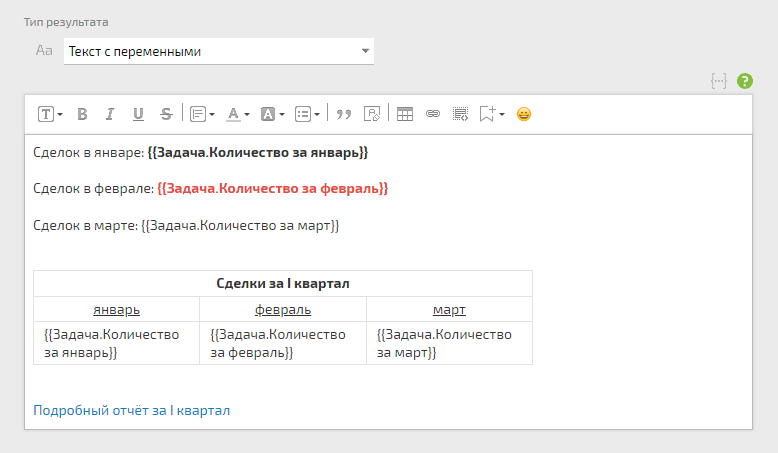Click the table column heading 'январь'
778x453 pixels.
pos(117,310)
